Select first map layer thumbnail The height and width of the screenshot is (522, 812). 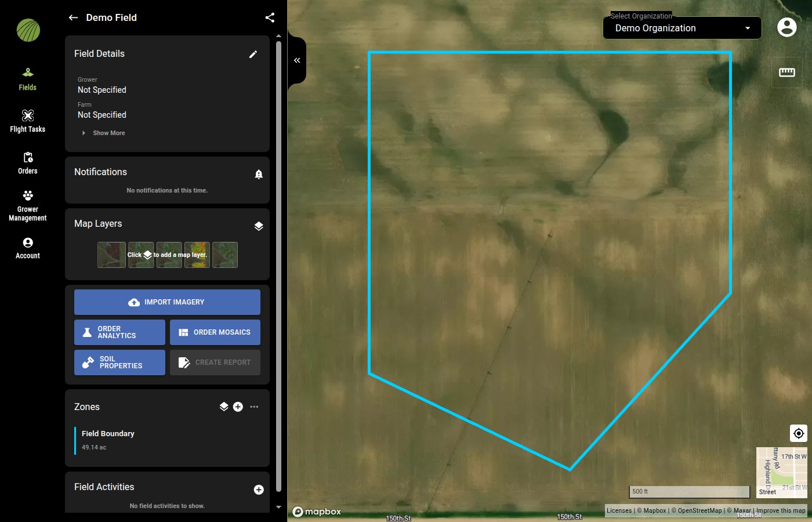click(112, 255)
